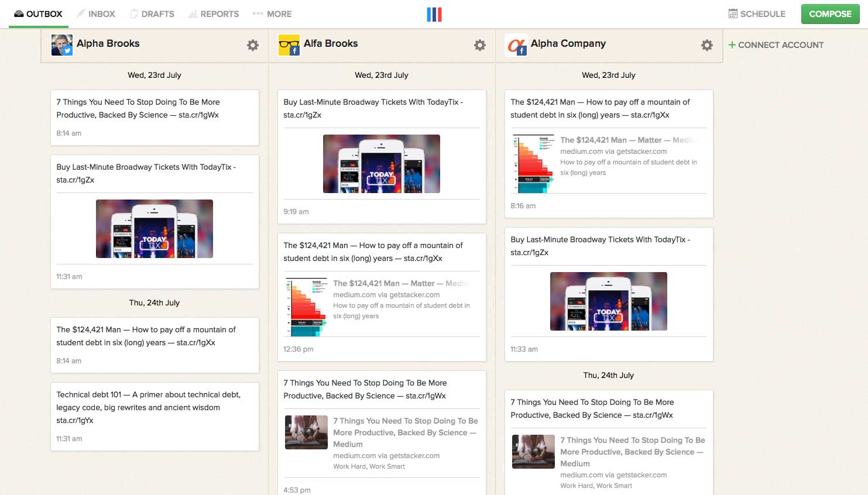
Task: Switch to the Inbox tab
Action: (96, 13)
